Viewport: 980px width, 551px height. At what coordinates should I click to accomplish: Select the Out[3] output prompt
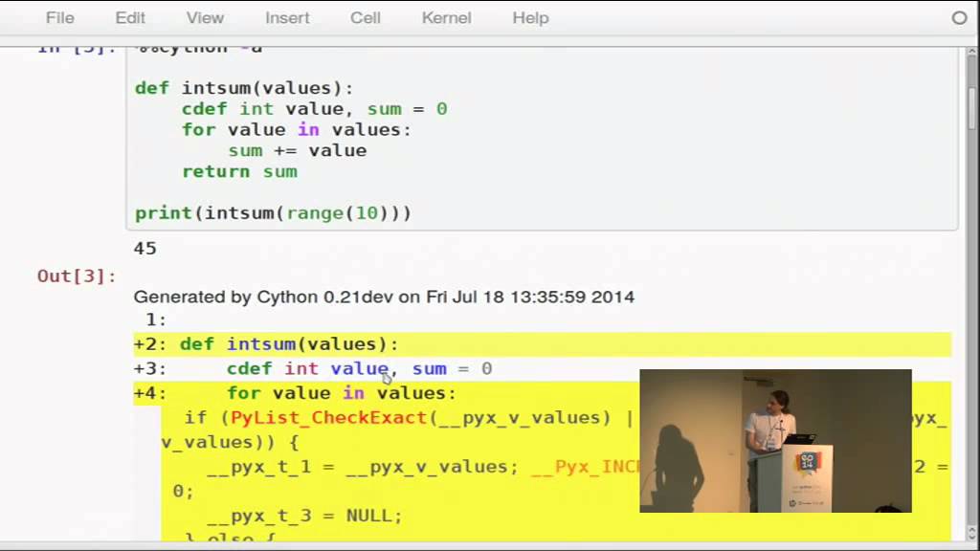[77, 276]
